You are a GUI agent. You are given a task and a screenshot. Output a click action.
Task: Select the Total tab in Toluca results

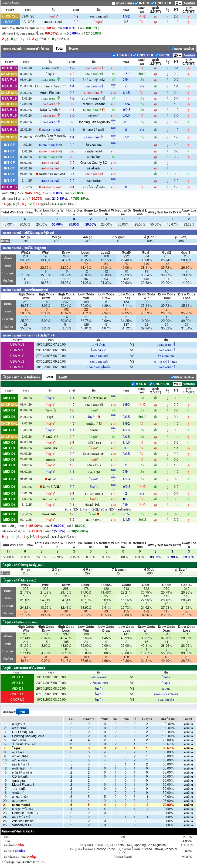coord(49,377)
